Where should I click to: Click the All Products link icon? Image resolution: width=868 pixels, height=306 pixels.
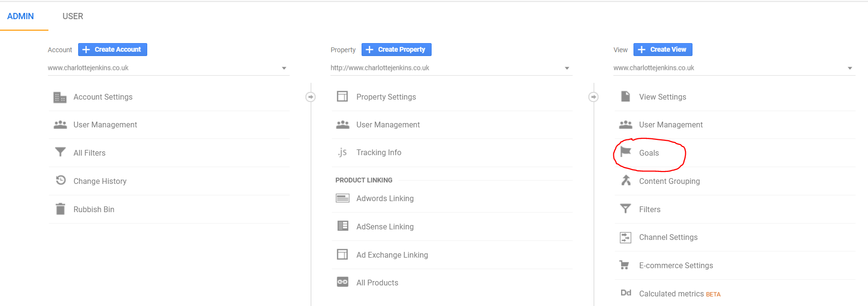pyautogui.click(x=342, y=282)
